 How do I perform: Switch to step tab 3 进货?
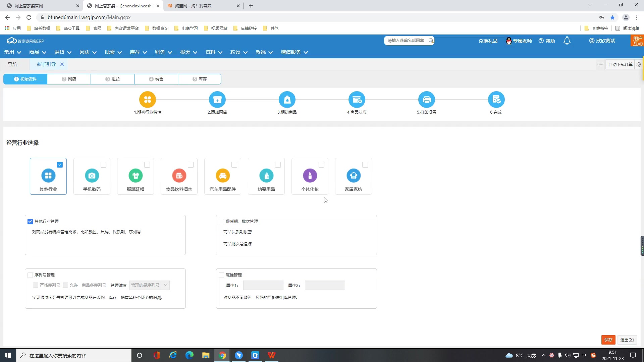coord(112,79)
